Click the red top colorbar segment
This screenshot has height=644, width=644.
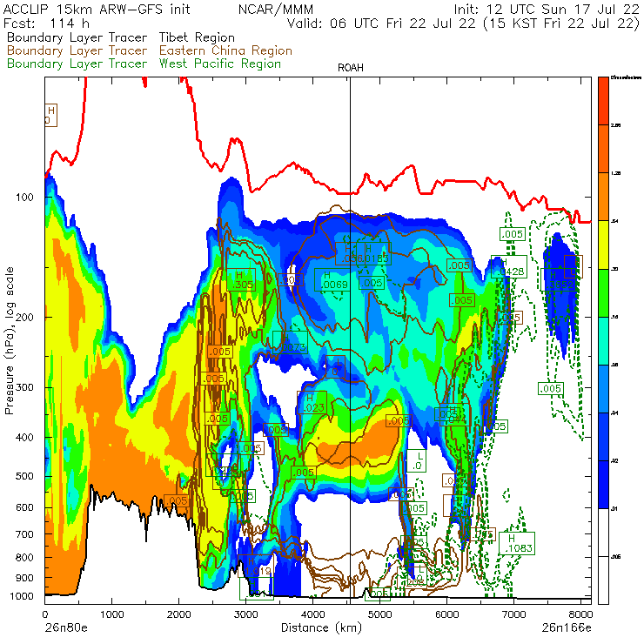pyautogui.click(x=603, y=101)
